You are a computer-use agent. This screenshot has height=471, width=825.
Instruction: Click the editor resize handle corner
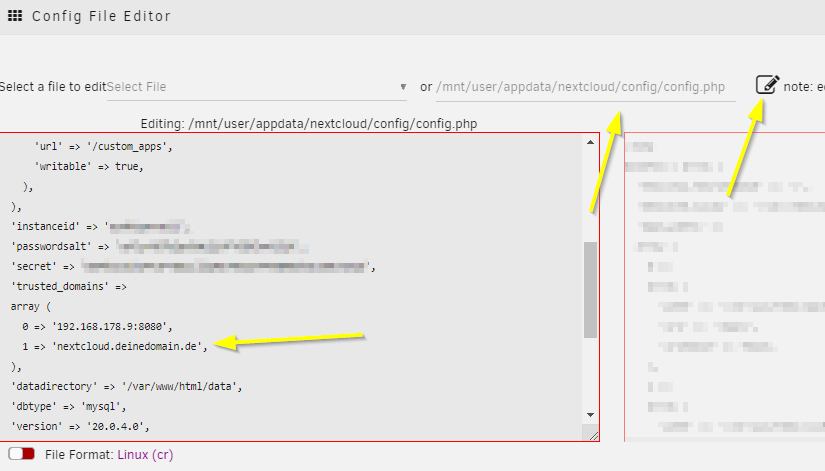(x=593, y=435)
